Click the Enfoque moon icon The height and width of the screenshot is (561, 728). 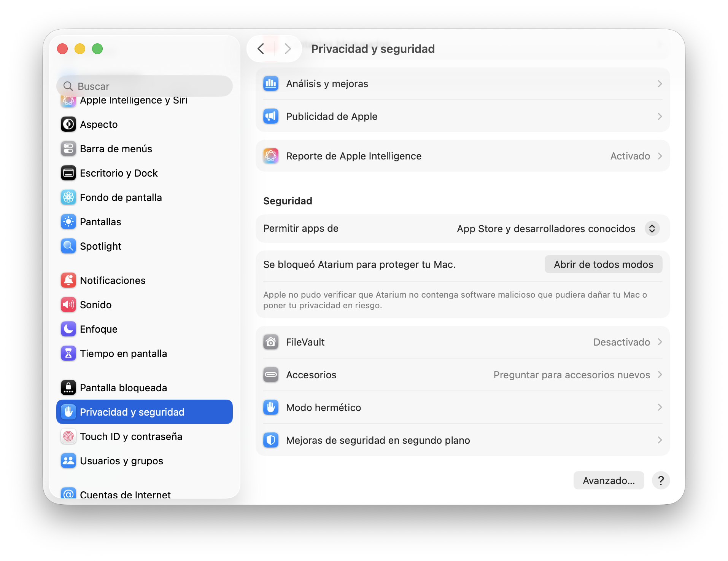68,329
